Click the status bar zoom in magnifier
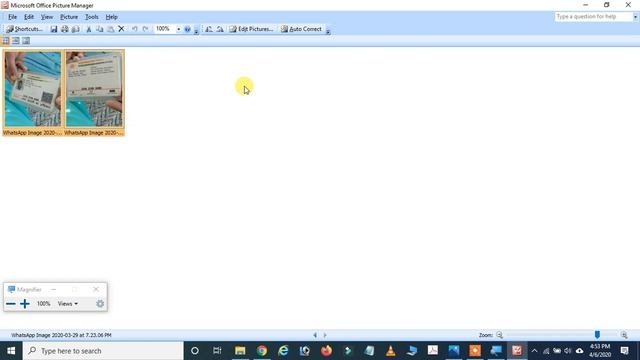The image size is (640, 360). [624, 335]
